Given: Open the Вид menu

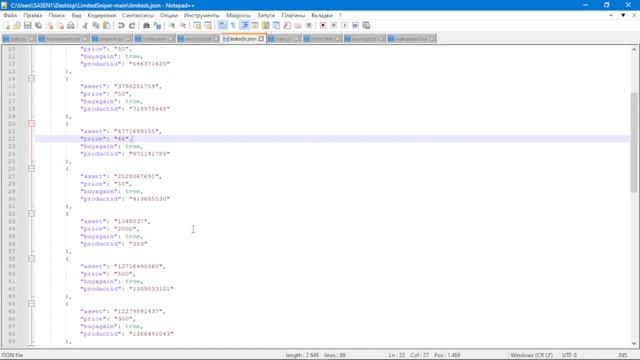Looking at the screenshot, I should (x=76, y=15).
